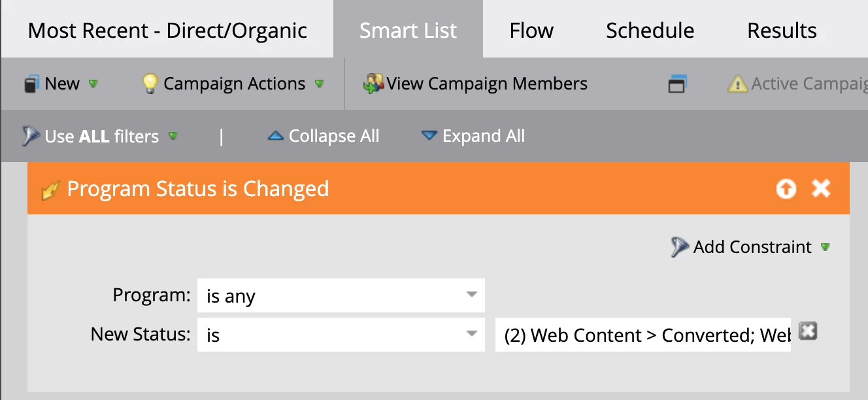Click the View Campaign Members people icon
868x400 pixels.
tap(373, 84)
